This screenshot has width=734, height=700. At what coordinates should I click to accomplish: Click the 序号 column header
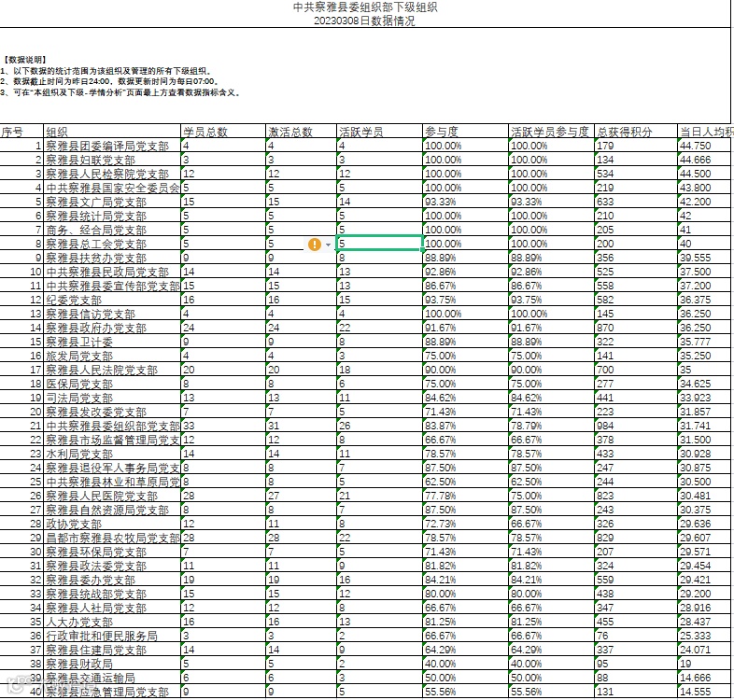(21, 132)
